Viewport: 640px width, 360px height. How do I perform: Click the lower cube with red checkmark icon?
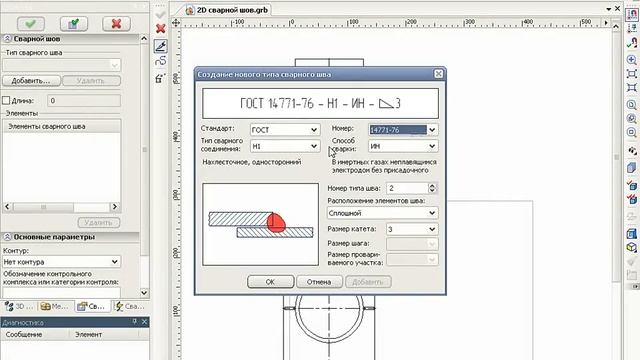[x=632, y=199]
